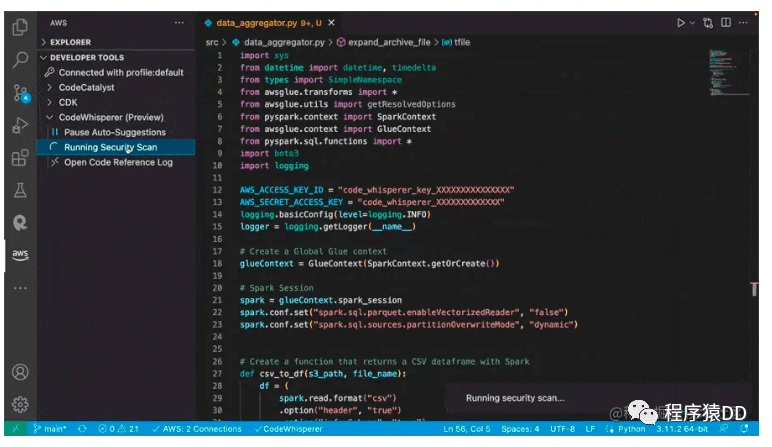
Task: Click AWS: 2 Connections status item
Action: point(197,429)
